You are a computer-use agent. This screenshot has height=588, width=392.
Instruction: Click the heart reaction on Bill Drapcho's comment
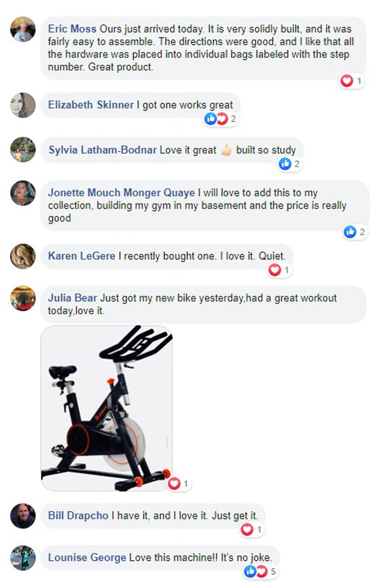(247, 530)
